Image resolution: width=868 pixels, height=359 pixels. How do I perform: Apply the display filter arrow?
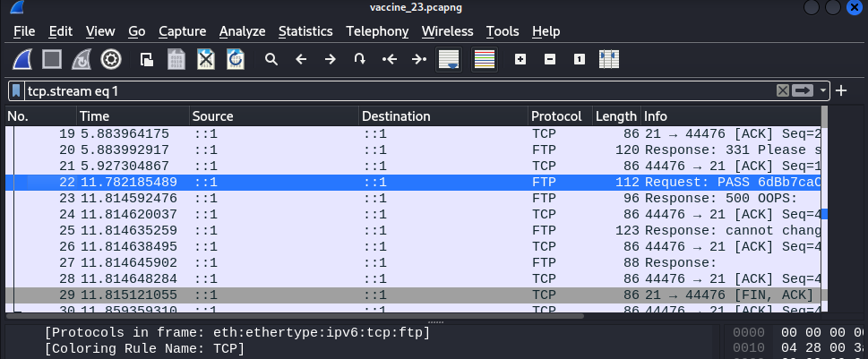coord(802,90)
